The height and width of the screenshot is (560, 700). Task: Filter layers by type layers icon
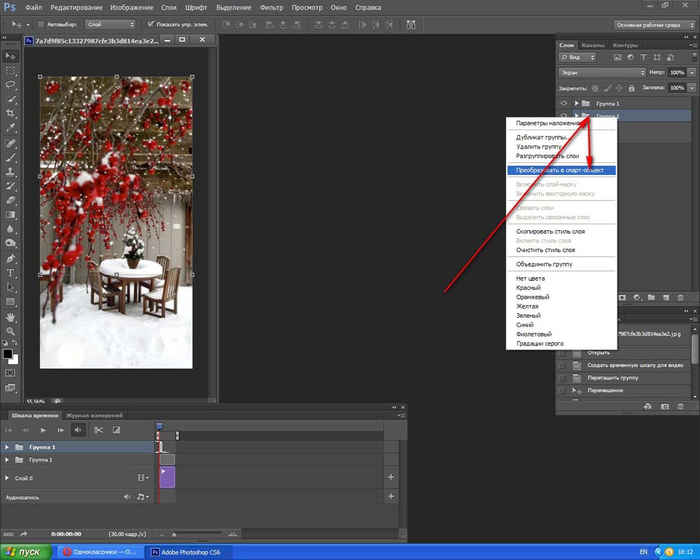click(x=643, y=58)
